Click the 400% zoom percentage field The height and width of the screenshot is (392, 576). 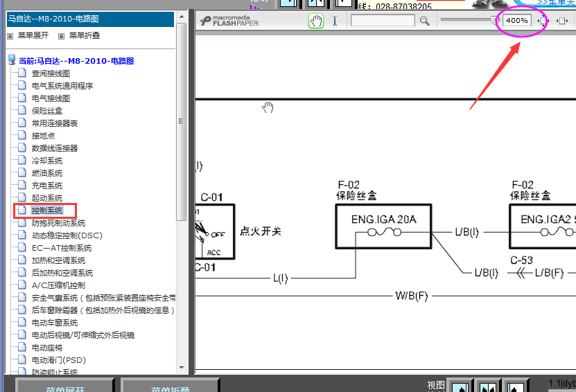[517, 21]
